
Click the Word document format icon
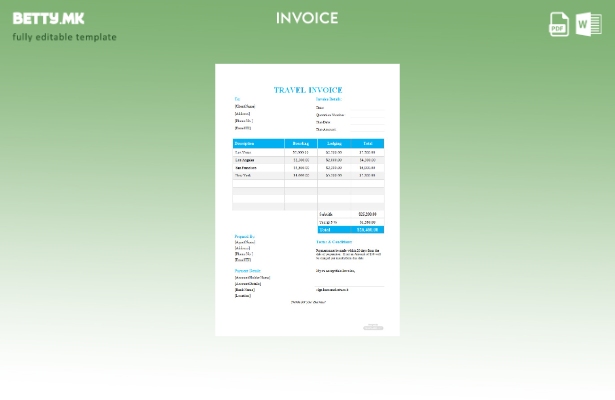[588, 24]
